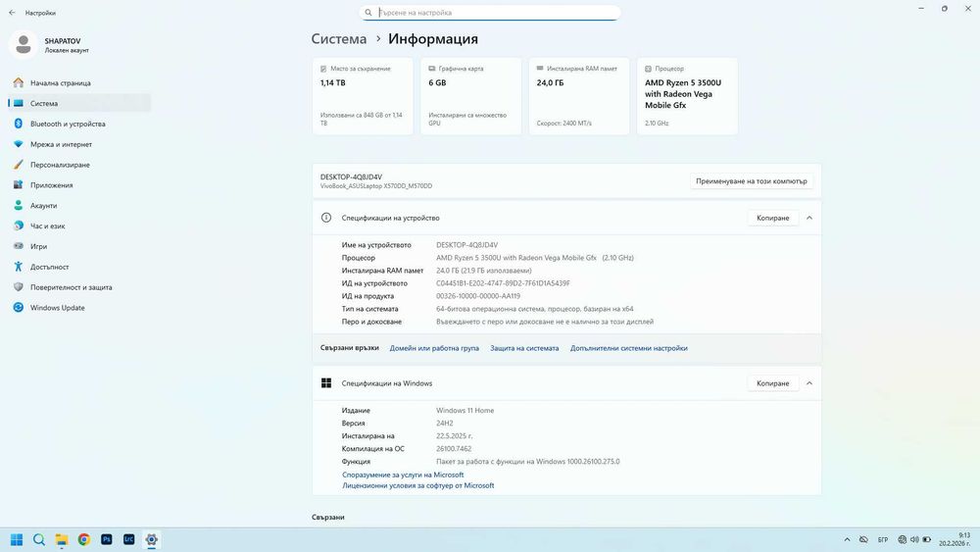Open the Място за съхранение 1,14 TB card
Image resolution: width=980 pixels, height=552 pixels.
point(363,96)
